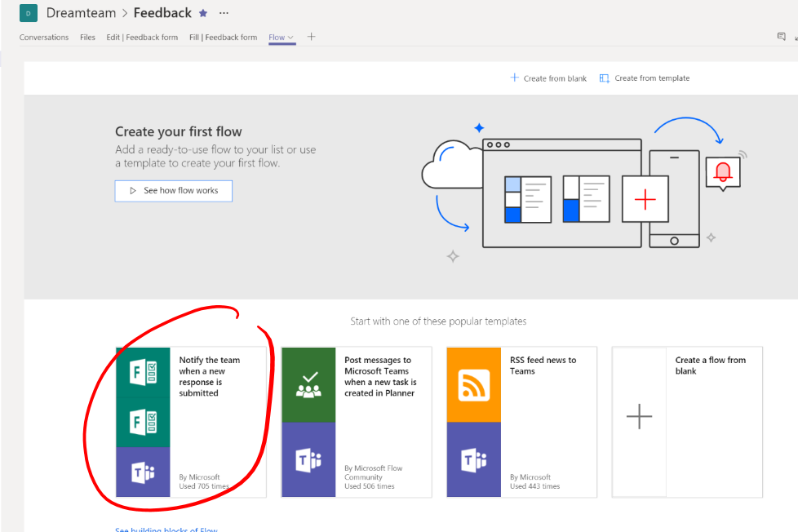This screenshot has height=532, width=798.
Task: Click the plus icon to add a tab
Action: (311, 37)
